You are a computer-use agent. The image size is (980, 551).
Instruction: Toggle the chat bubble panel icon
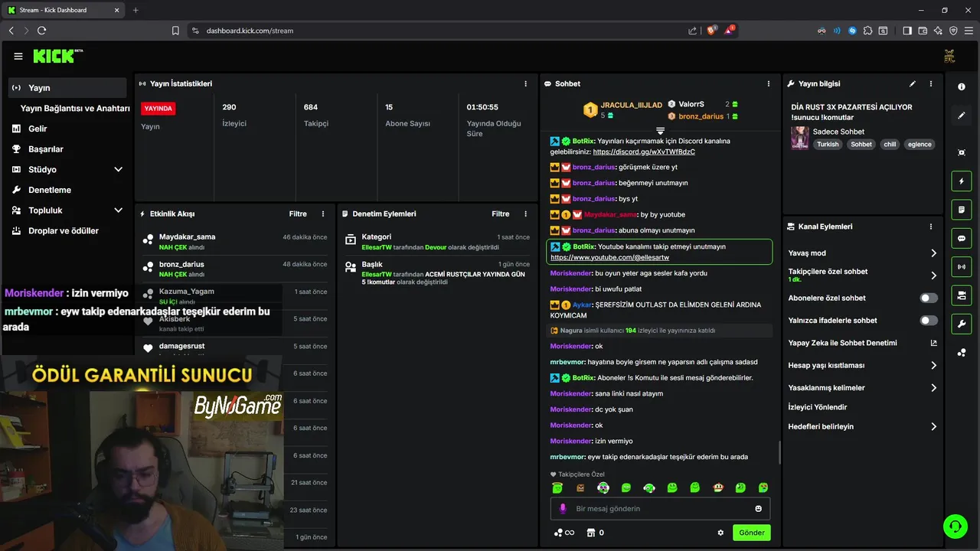(x=962, y=238)
